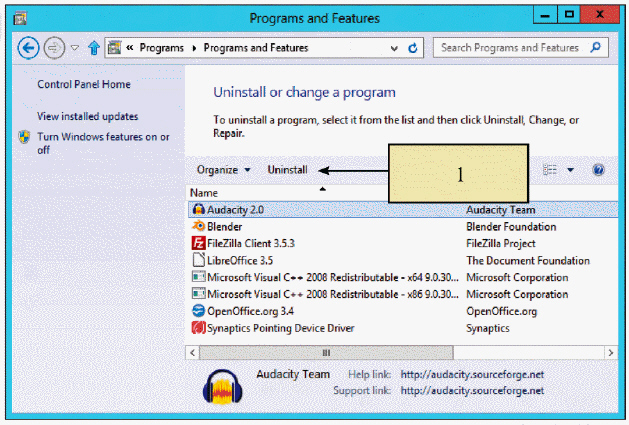Change view with the view icon
The image size is (629, 425).
tap(550, 170)
